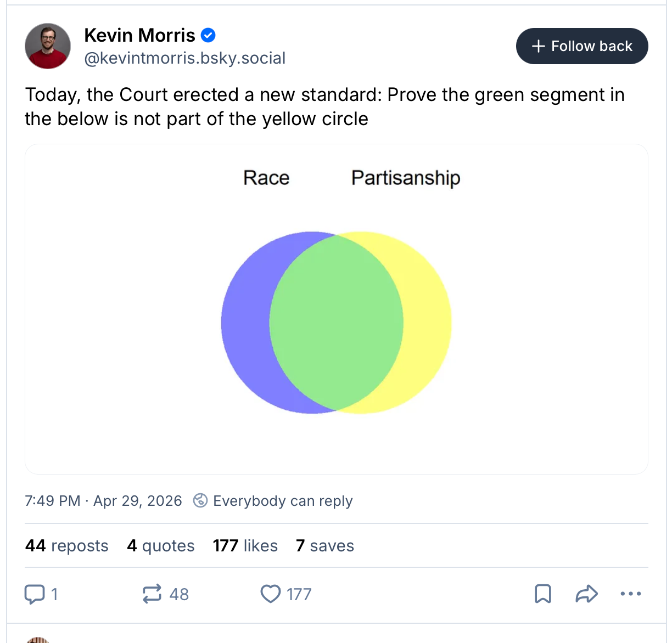Viewport: 672px width, 643px height.
Task: Open Kevin Morris display name link
Action: [x=139, y=36]
